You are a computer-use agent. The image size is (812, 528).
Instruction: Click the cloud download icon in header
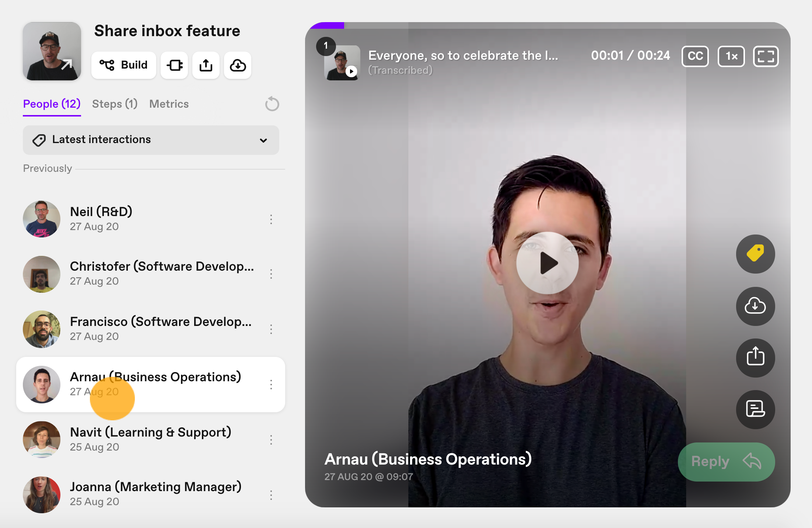coord(238,65)
